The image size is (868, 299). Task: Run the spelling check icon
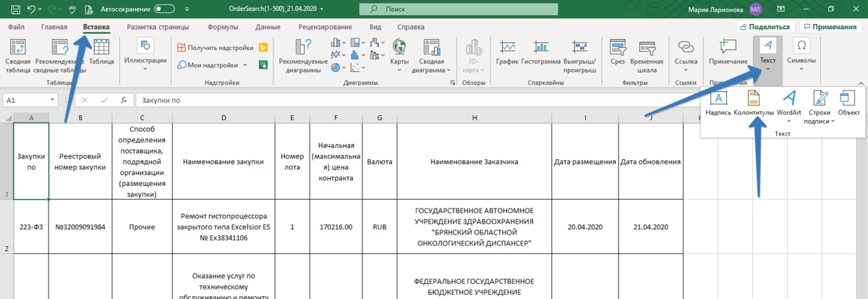[x=72, y=9]
